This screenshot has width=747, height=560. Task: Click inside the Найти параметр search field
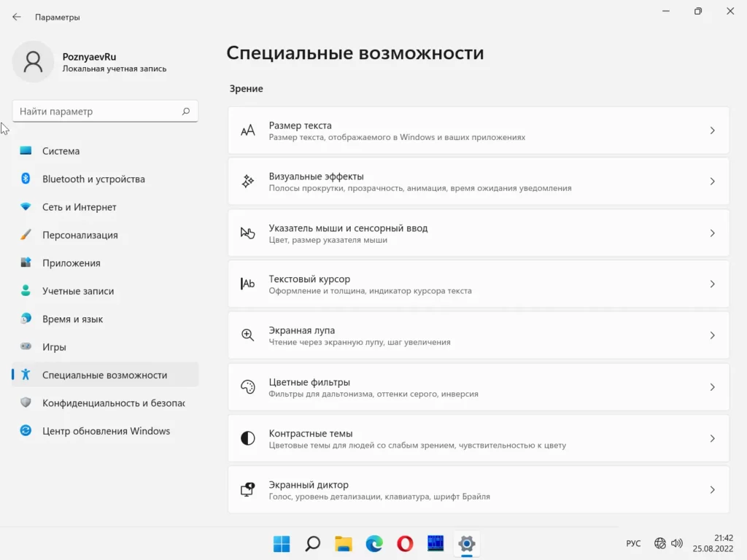coord(98,112)
